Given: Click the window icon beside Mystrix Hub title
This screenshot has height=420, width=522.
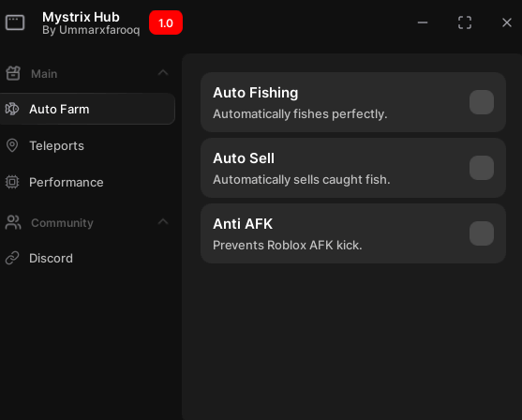Looking at the screenshot, I should pyautogui.click(x=15, y=22).
